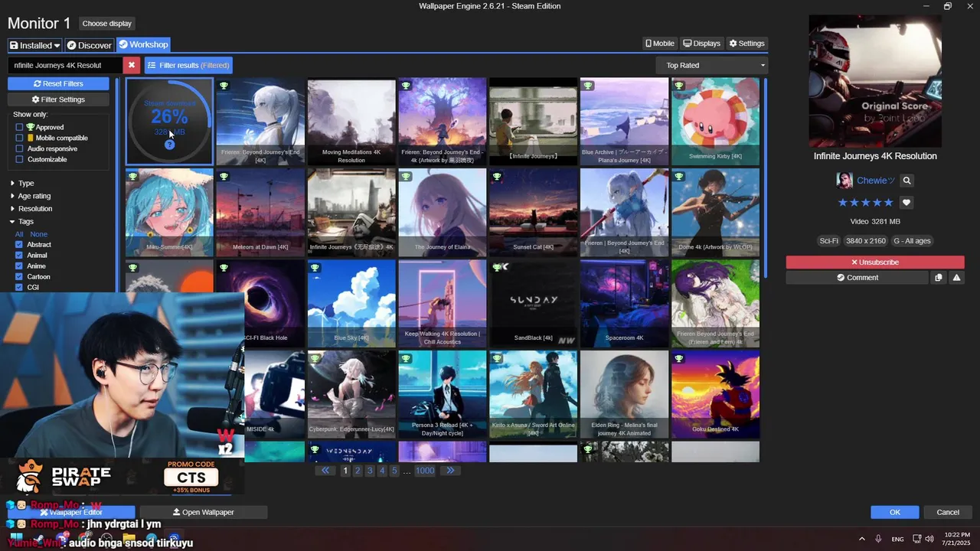The width and height of the screenshot is (980, 551).
Task: Uncheck the CGI tag
Action: [19, 288]
